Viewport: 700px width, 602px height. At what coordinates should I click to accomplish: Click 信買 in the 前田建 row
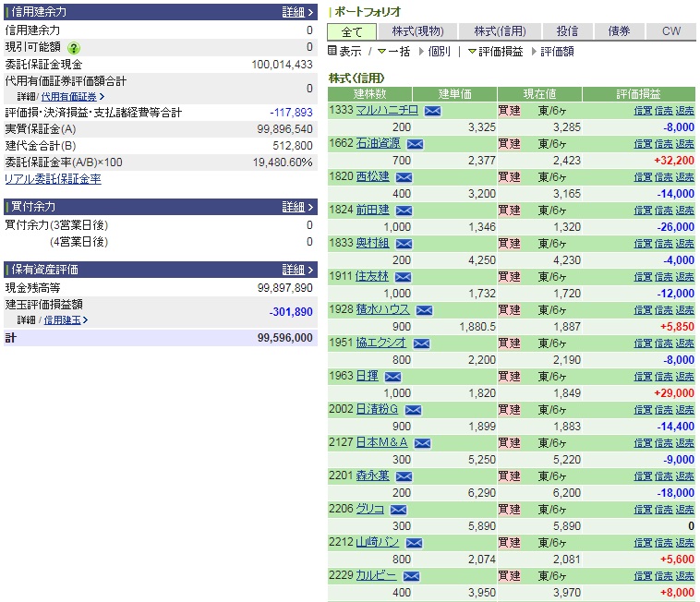pos(643,211)
